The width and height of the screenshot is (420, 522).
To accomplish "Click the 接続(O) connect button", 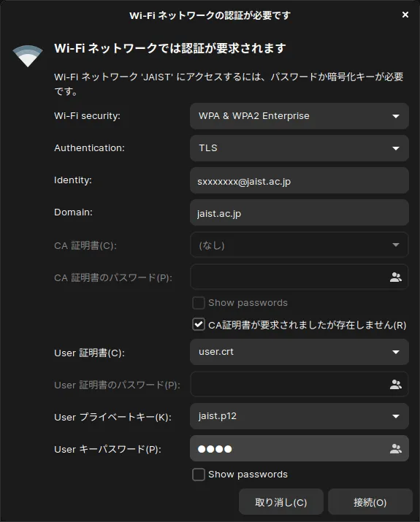I will [x=370, y=502].
